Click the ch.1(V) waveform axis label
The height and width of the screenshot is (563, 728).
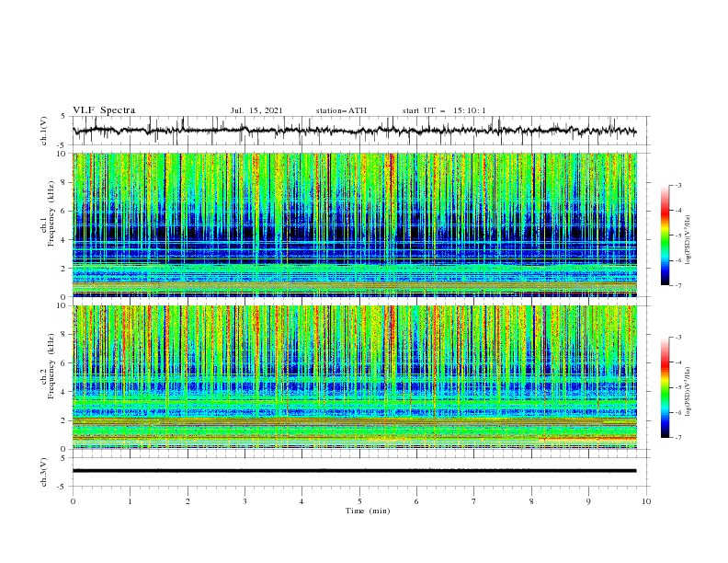[44, 131]
